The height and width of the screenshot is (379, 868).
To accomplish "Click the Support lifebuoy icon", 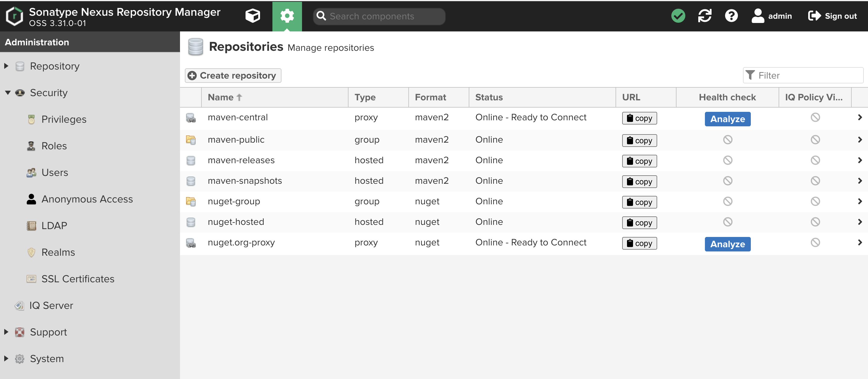I will (x=20, y=332).
